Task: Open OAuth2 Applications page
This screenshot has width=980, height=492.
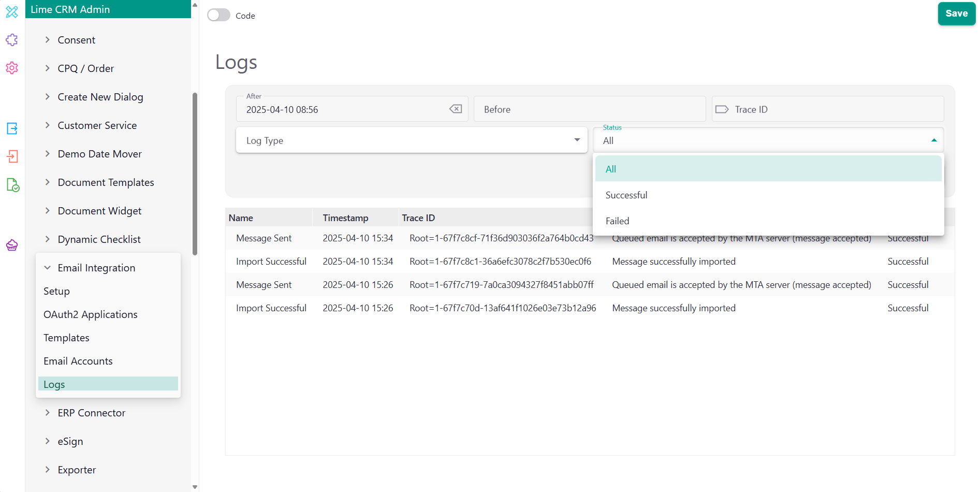Action: pyautogui.click(x=108, y=314)
